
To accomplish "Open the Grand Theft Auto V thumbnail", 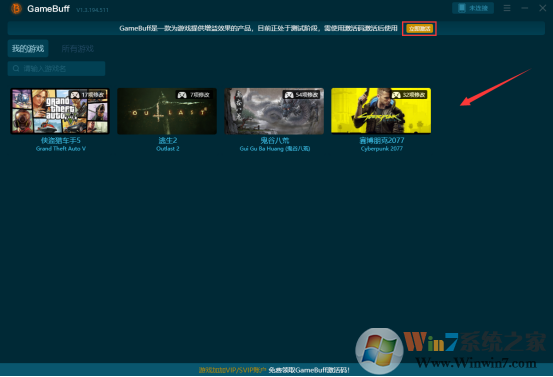I will pyautogui.click(x=60, y=111).
